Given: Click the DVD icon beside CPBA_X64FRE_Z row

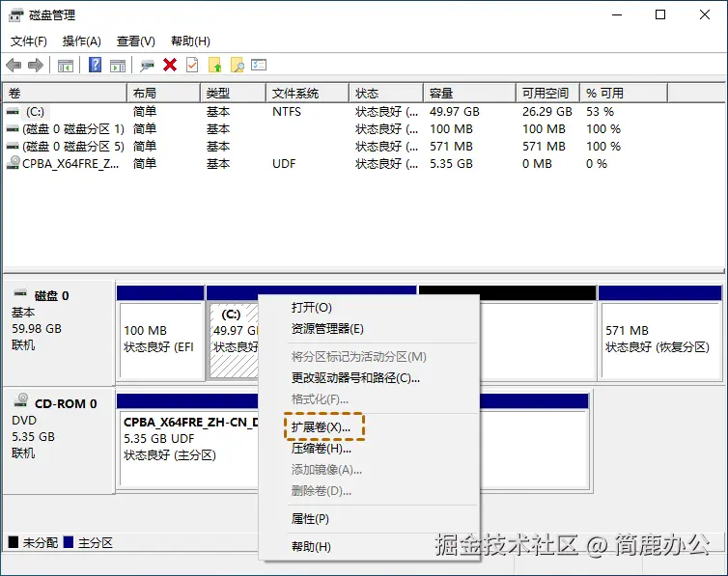Looking at the screenshot, I should [x=14, y=163].
